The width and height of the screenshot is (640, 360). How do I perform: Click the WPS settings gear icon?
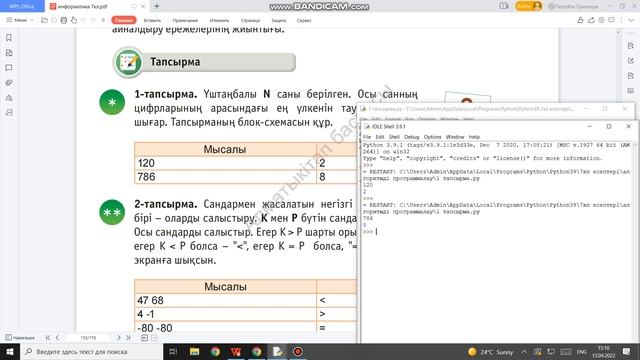click(x=601, y=20)
